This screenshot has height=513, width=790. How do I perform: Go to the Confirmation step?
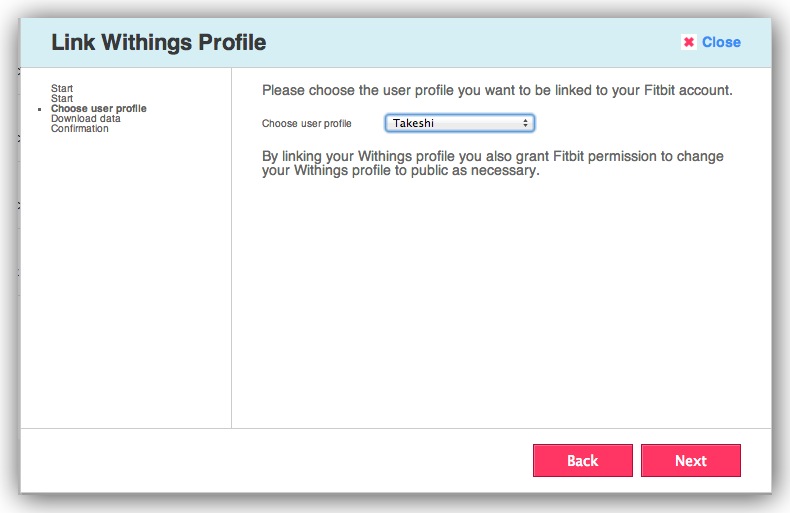point(80,128)
